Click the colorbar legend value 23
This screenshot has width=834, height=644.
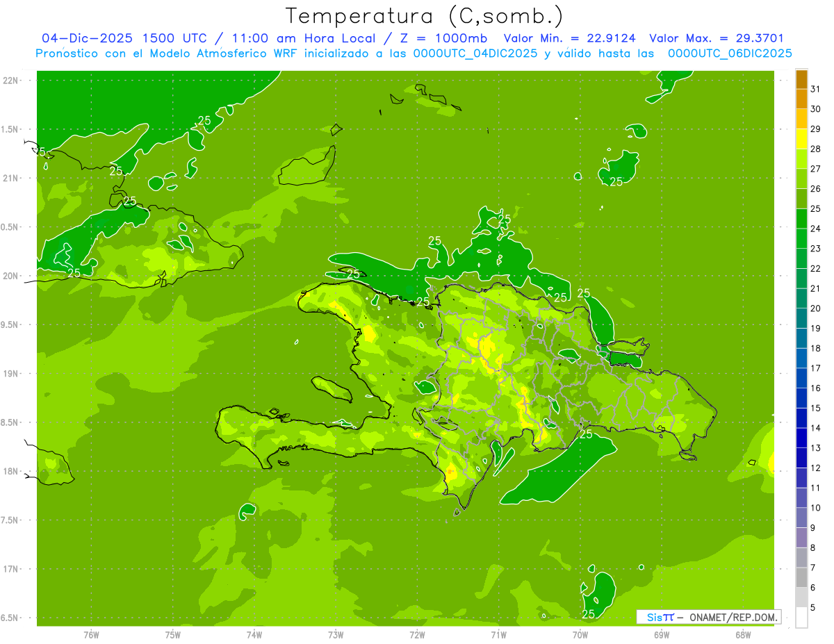(816, 249)
